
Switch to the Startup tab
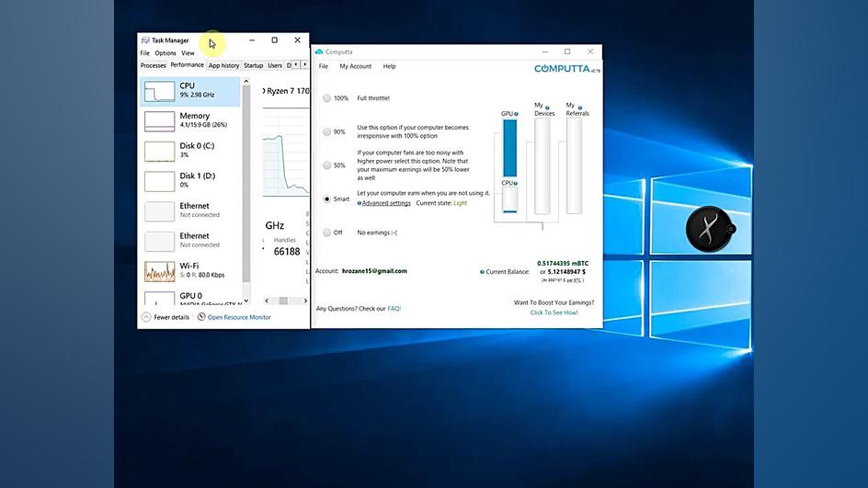(254, 65)
